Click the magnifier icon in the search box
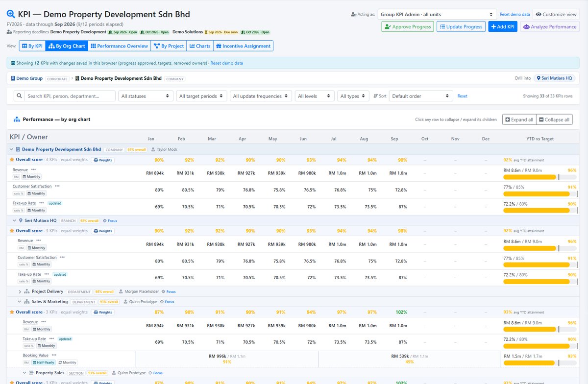Viewport: 588px width, 384px height. tap(19, 96)
